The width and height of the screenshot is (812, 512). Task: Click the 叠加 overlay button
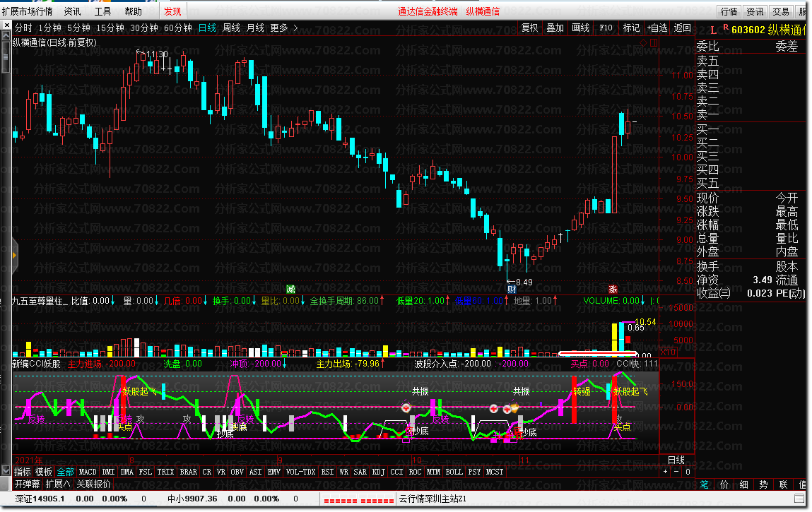[x=555, y=28]
